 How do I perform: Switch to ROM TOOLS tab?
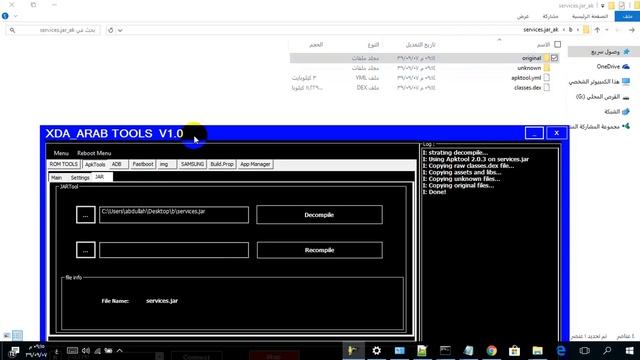pyautogui.click(x=64, y=164)
